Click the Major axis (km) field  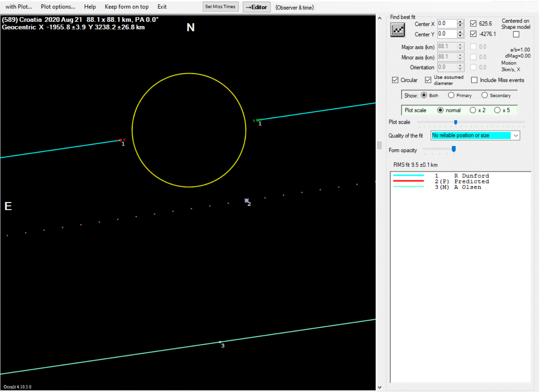(447, 47)
